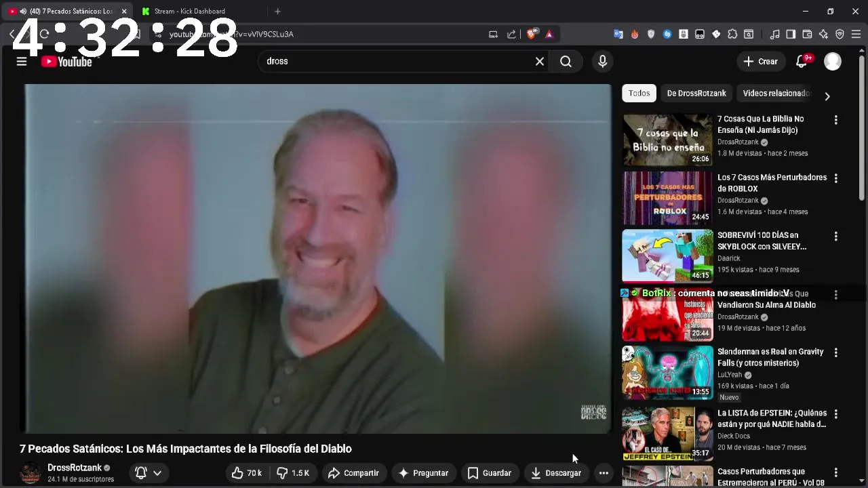Open options for Perturbadores de ROBLOX video
The height and width of the screenshot is (488, 868).
coord(835,178)
